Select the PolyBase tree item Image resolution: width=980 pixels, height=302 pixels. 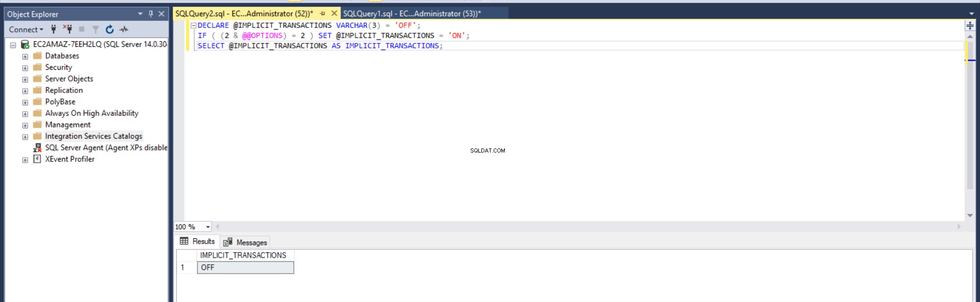click(60, 102)
